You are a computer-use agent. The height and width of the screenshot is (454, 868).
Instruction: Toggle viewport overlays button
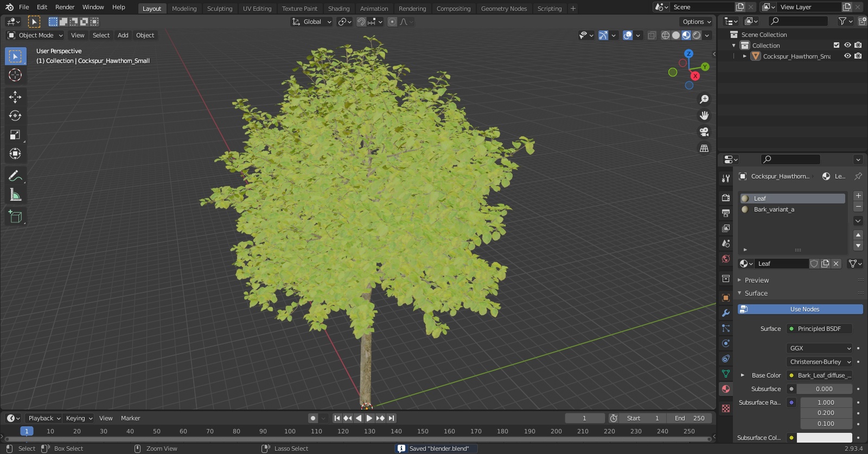pos(628,35)
